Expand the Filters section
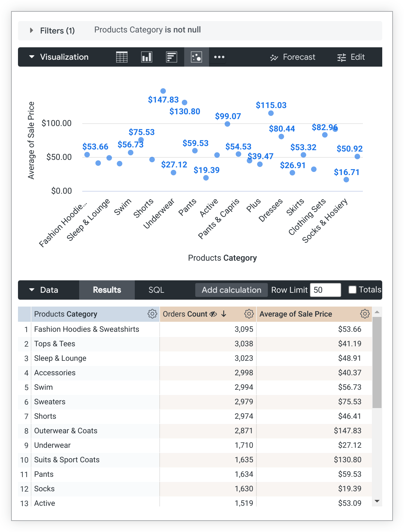This screenshot has width=404, height=532. click(31, 30)
